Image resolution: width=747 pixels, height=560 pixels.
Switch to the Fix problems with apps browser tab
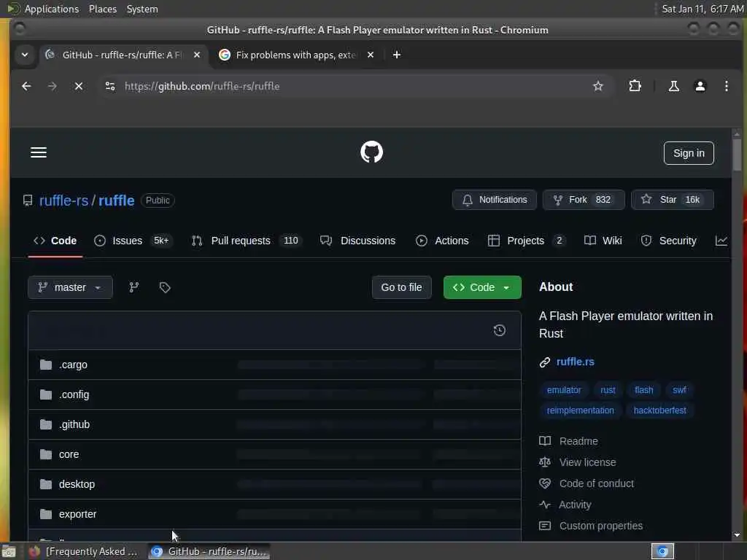(295, 55)
